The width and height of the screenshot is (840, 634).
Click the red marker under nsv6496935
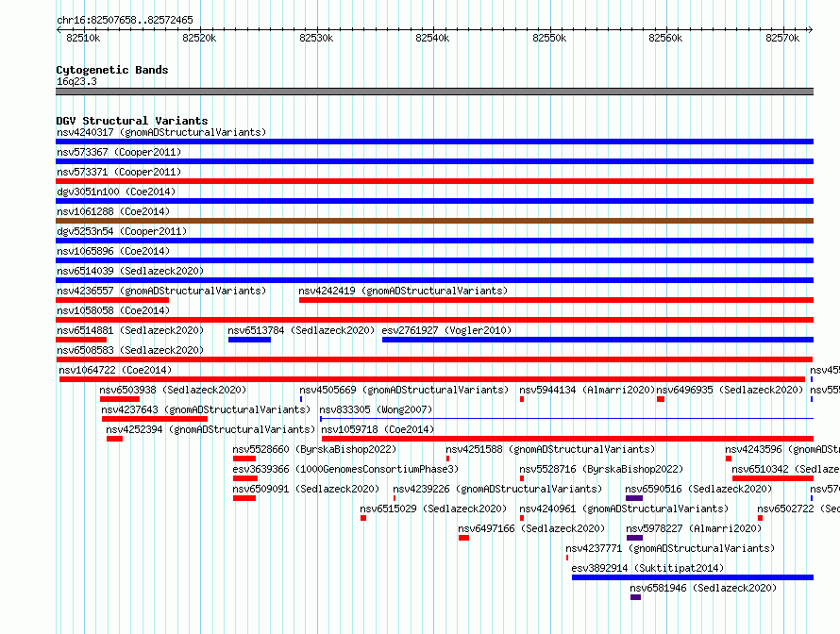click(661, 399)
